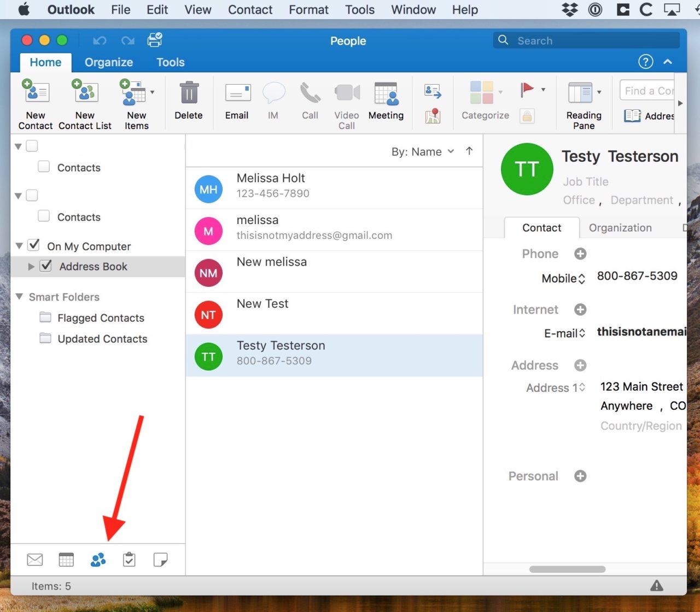
Task: Open the Calendar view icon
Action: coord(66,560)
